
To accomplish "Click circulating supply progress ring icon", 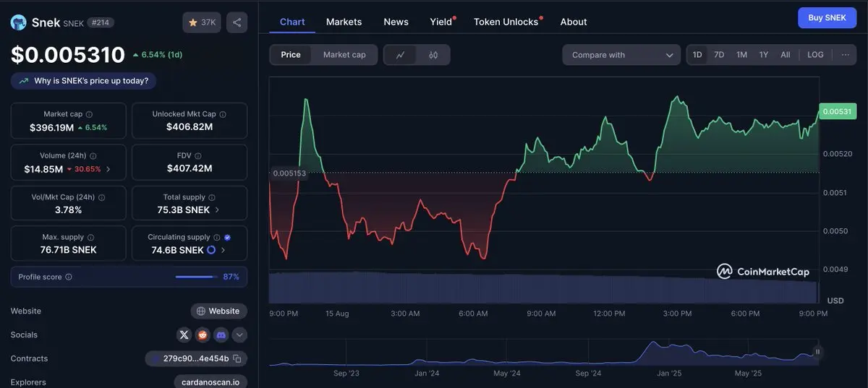I will click(x=211, y=250).
